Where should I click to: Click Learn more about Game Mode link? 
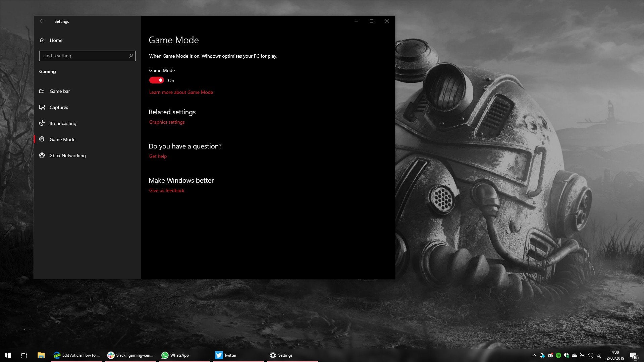pos(181,92)
